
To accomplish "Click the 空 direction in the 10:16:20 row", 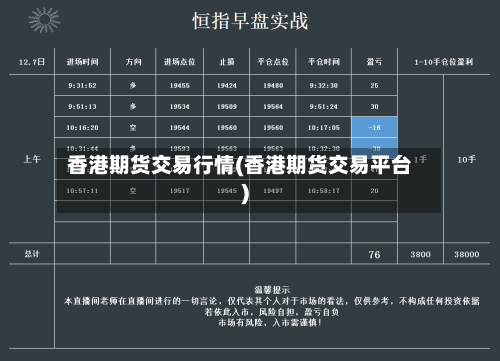I will click(133, 128).
